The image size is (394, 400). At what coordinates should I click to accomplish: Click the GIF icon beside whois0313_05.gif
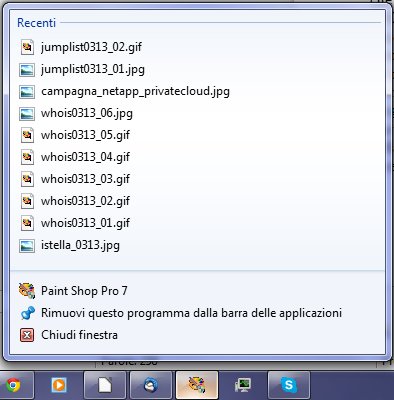[27, 135]
